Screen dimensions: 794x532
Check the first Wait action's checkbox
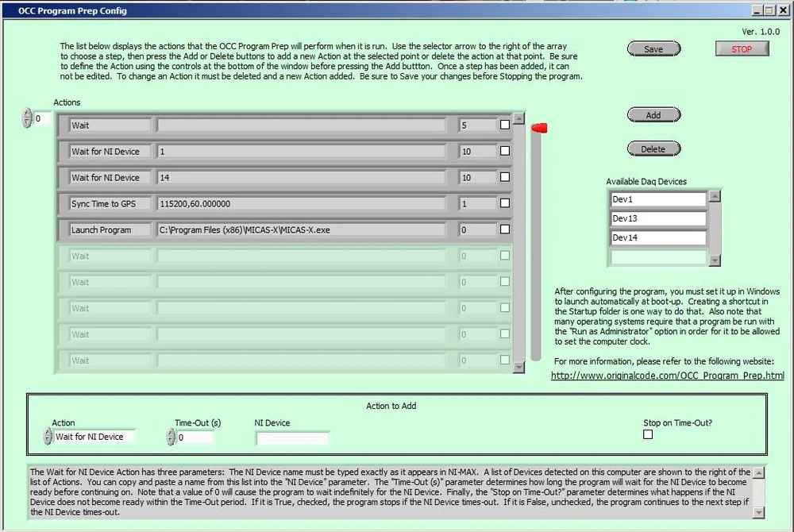click(x=505, y=125)
